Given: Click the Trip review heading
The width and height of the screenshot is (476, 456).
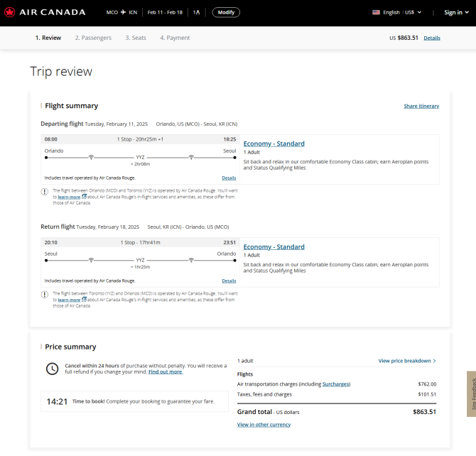Looking at the screenshot, I should coord(61,72).
